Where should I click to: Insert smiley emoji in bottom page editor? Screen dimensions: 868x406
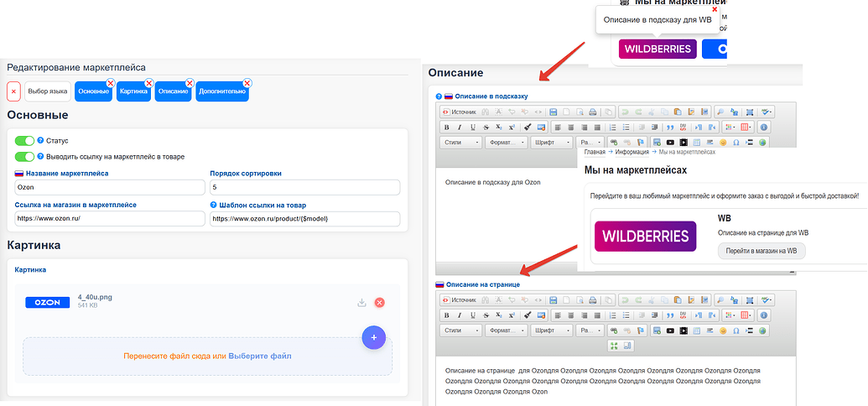click(723, 330)
